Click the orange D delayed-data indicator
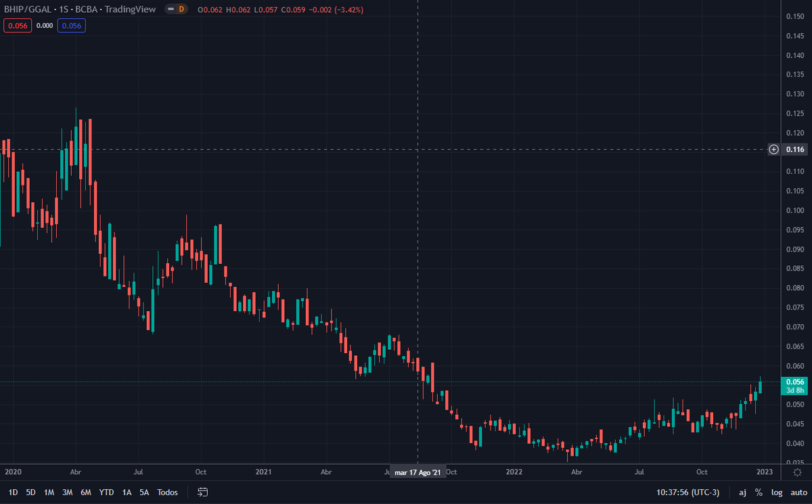The width and height of the screenshot is (812, 504). pyautogui.click(x=181, y=9)
